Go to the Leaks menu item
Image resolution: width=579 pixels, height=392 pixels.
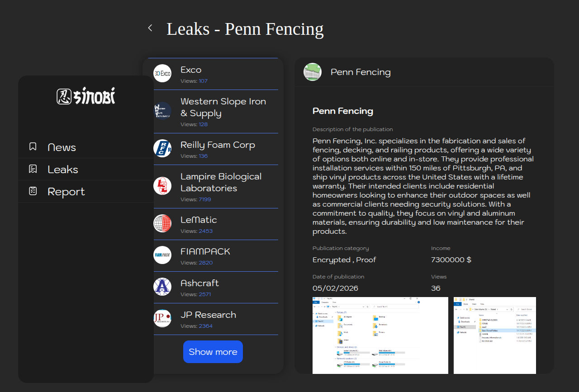pos(63,170)
